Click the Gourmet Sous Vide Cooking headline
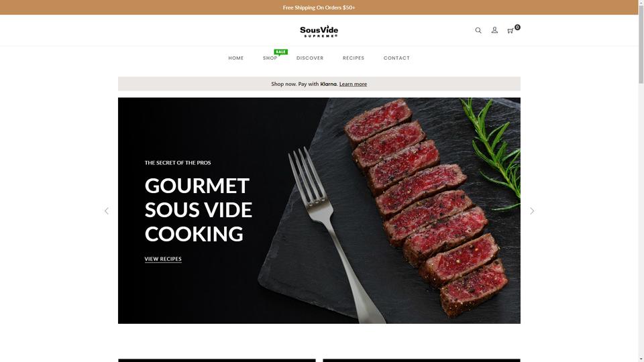 [x=198, y=210]
